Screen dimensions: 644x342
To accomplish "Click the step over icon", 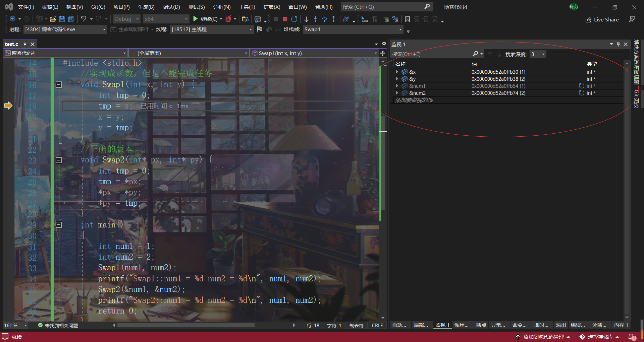I will (x=324, y=19).
